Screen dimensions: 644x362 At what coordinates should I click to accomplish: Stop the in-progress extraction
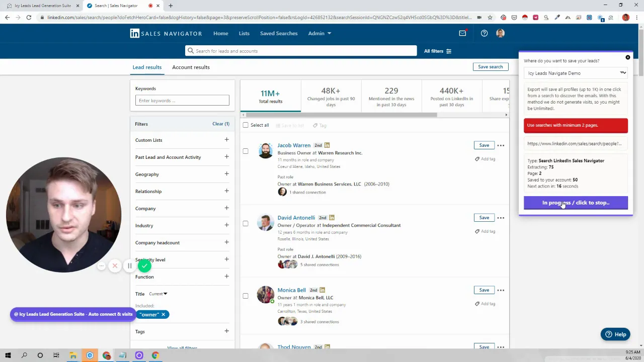[576, 203]
